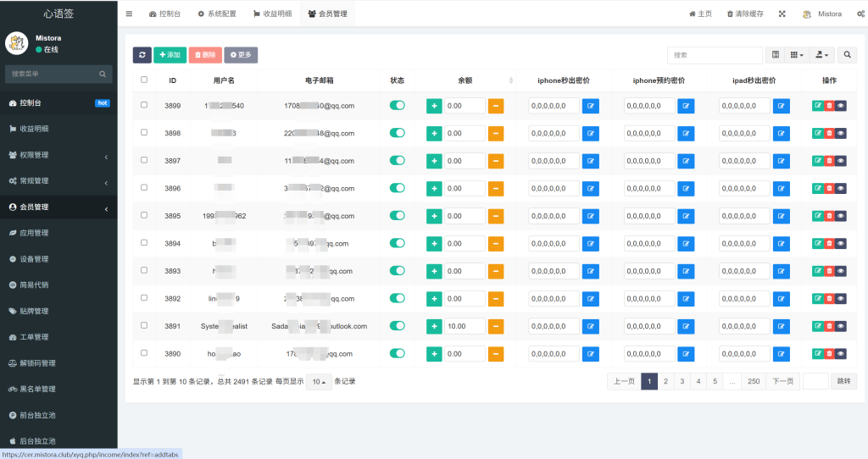Click the page jump input beside 跳转
The width and height of the screenshot is (868, 459).
point(815,382)
